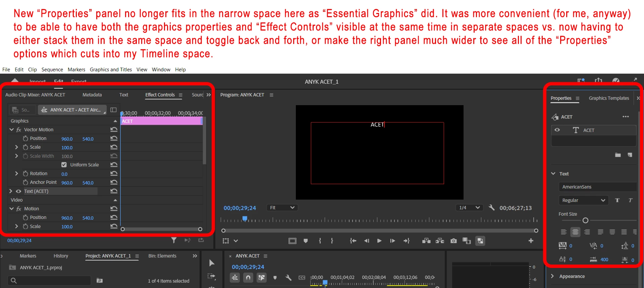644x288 pixels.
Task: Reset the Anchor Point parameter
Action: 114,182
